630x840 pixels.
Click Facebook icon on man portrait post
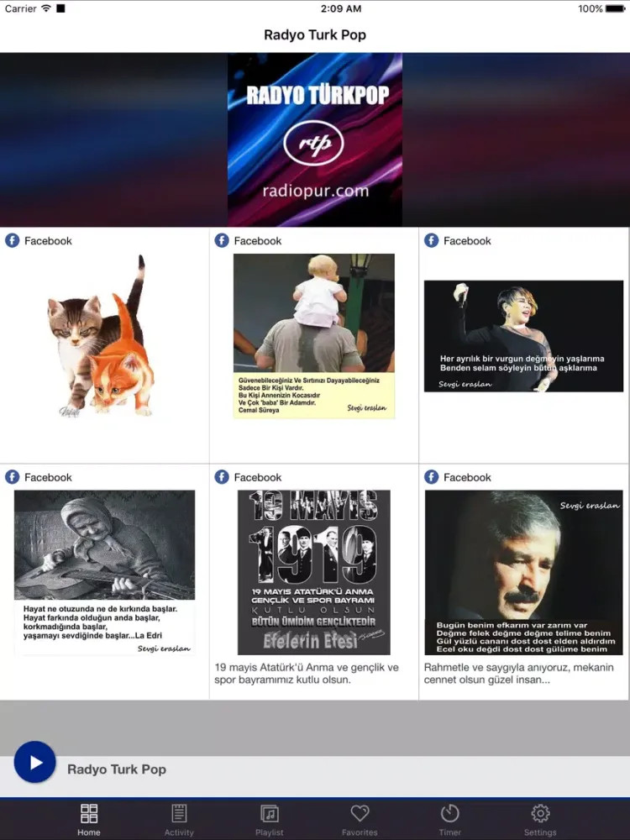point(431,477)
